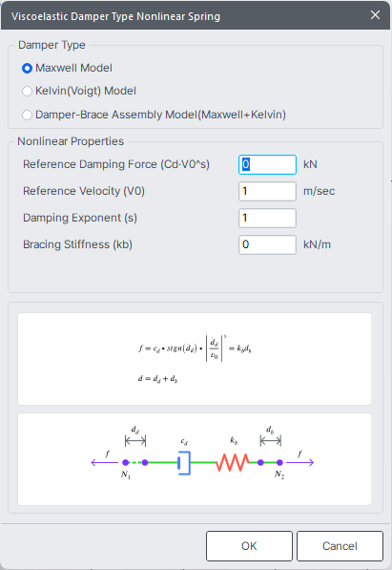Select the Maxwell Model radio button
392x570 pixels.
click(x=28, y=69)
